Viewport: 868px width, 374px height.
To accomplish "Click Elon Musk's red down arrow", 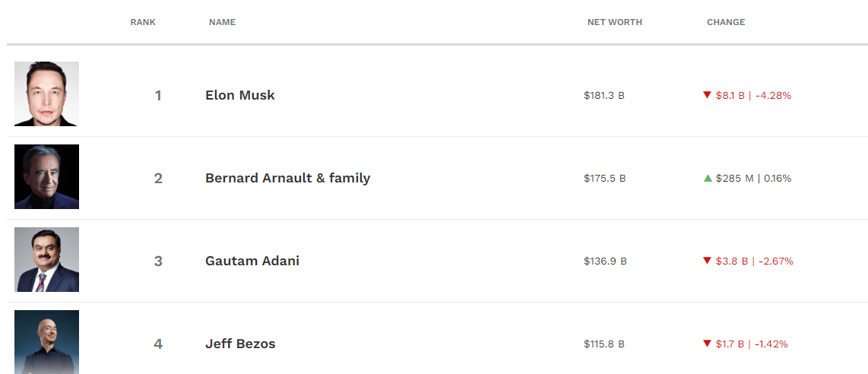I will 707,96.
